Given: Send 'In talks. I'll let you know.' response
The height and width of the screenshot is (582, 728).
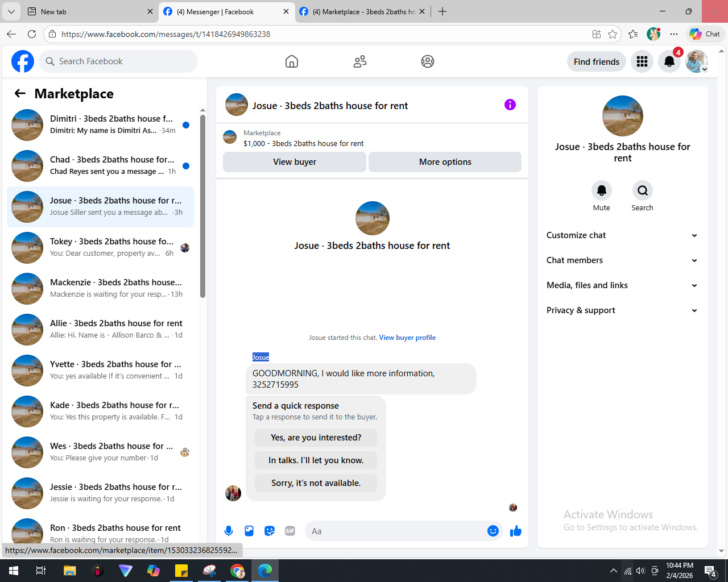Looking at the screenshot, I should [316, 460].
